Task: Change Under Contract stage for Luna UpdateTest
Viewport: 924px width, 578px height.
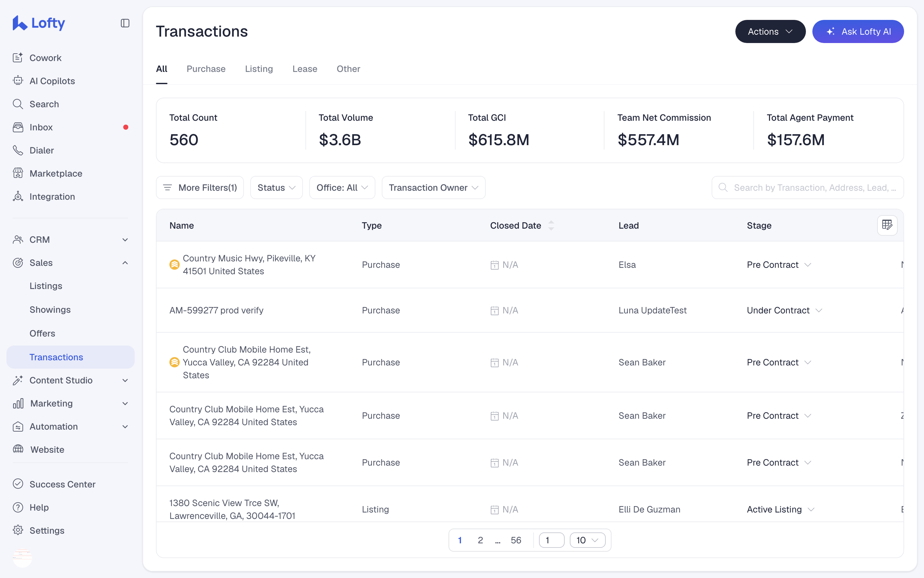Action: click(x=784, y=311)
